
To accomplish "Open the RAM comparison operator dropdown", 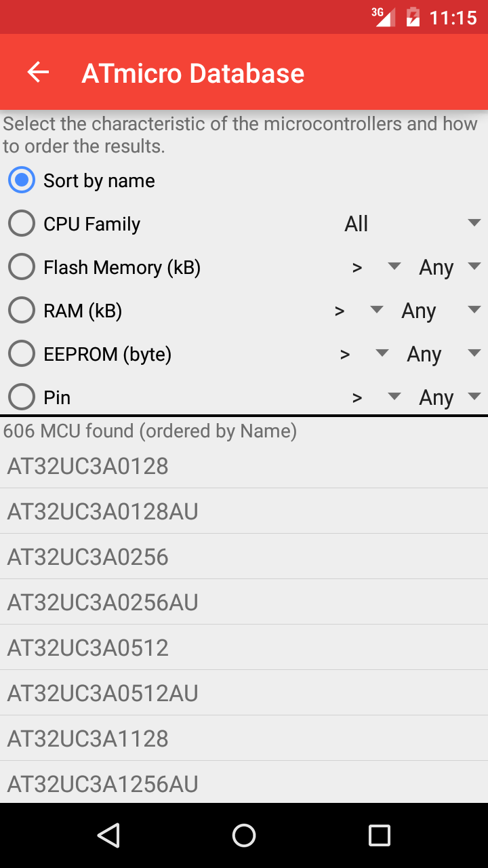I will 359,311.
